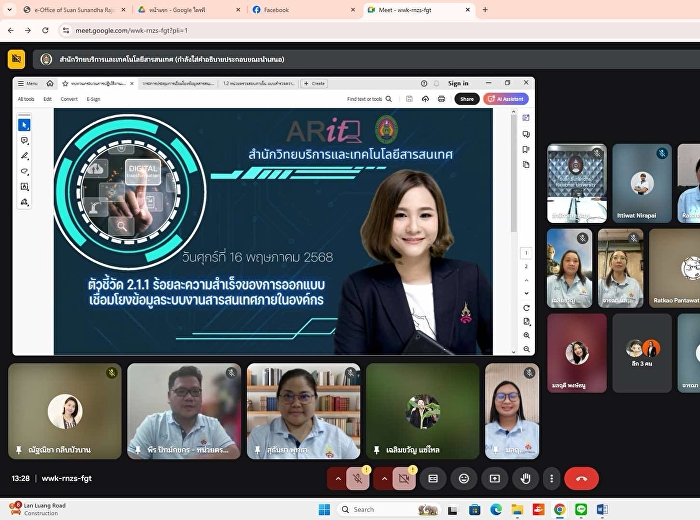Open the Ittiwat Nirapai participant tile
700x520 pixels.
(x=642, y=183)
